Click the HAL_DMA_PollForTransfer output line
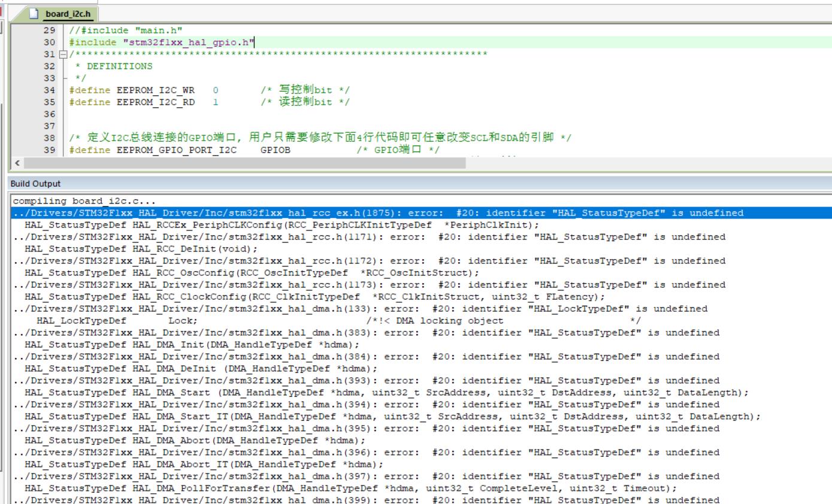 click(350, 488)
